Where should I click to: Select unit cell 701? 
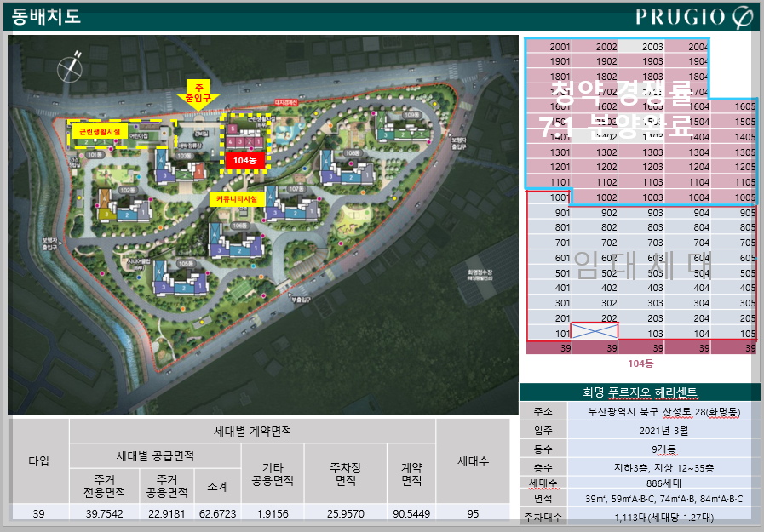point(549,243)
